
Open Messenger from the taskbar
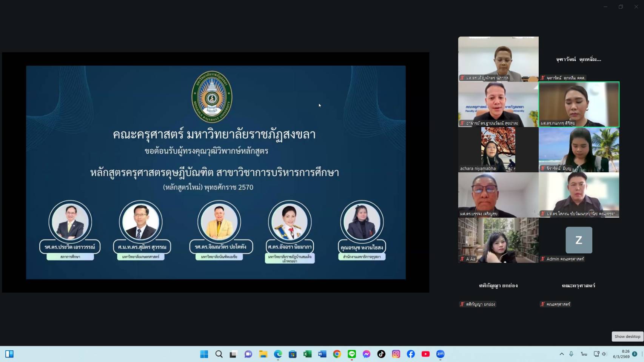coord(367,354)
